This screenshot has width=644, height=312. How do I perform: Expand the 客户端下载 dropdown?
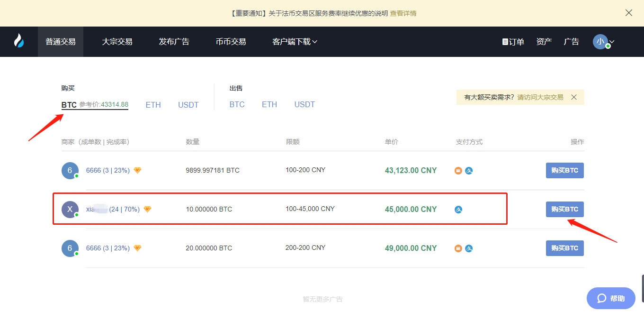tap(295, 42)
